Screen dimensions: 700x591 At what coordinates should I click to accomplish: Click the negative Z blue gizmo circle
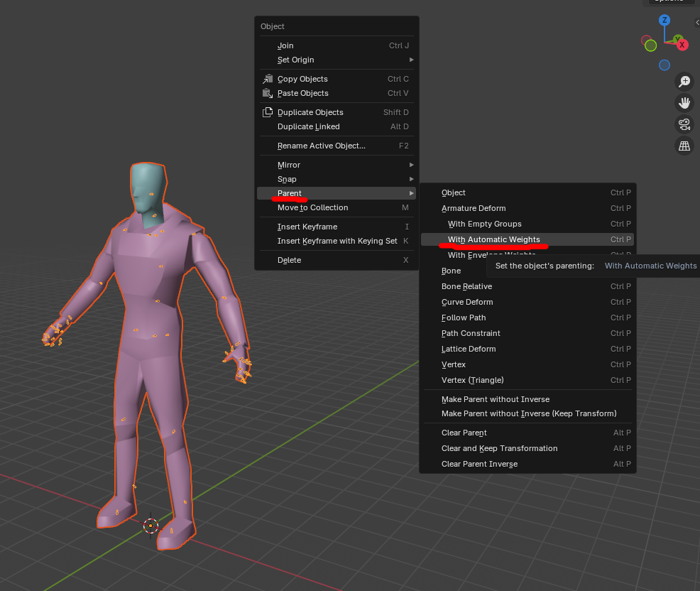click(x=665, y=65)
